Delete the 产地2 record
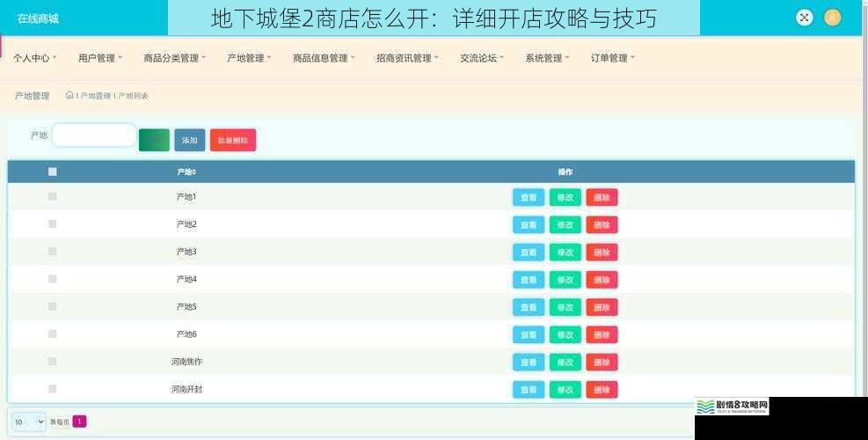Image resolution: width=868 pixels, height=440 pixels. pos(602,225)
